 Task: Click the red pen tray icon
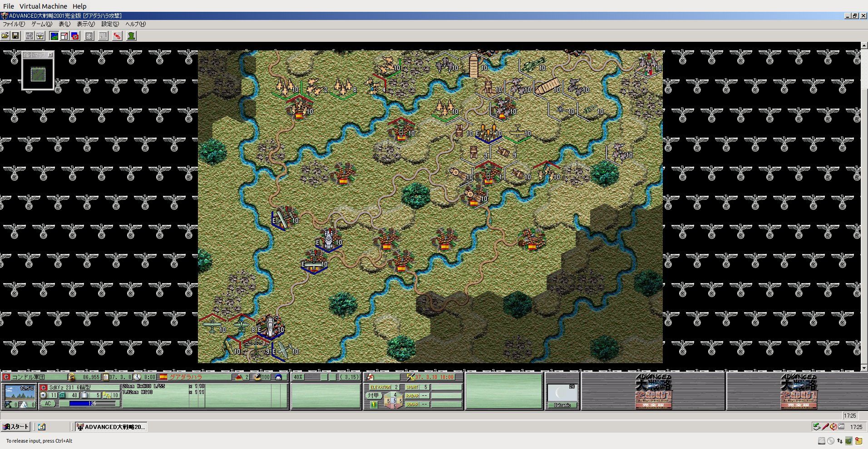pyautogui.click(x=825, y=427)
